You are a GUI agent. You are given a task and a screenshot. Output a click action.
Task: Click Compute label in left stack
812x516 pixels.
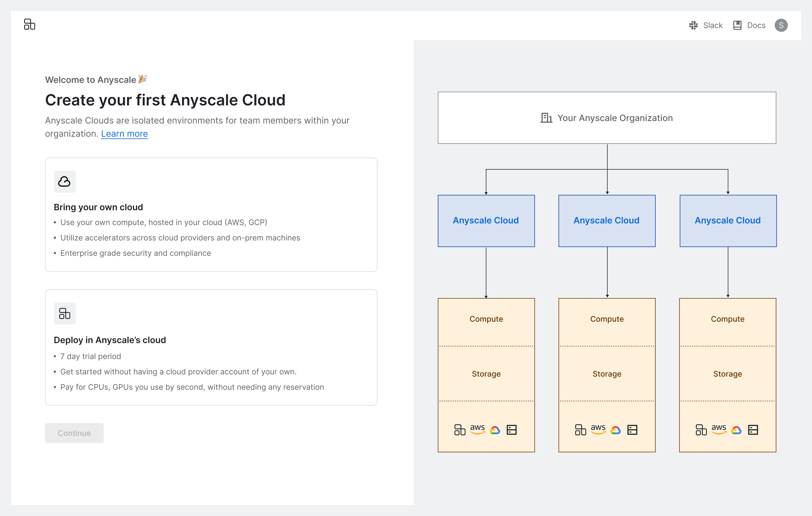486,319
